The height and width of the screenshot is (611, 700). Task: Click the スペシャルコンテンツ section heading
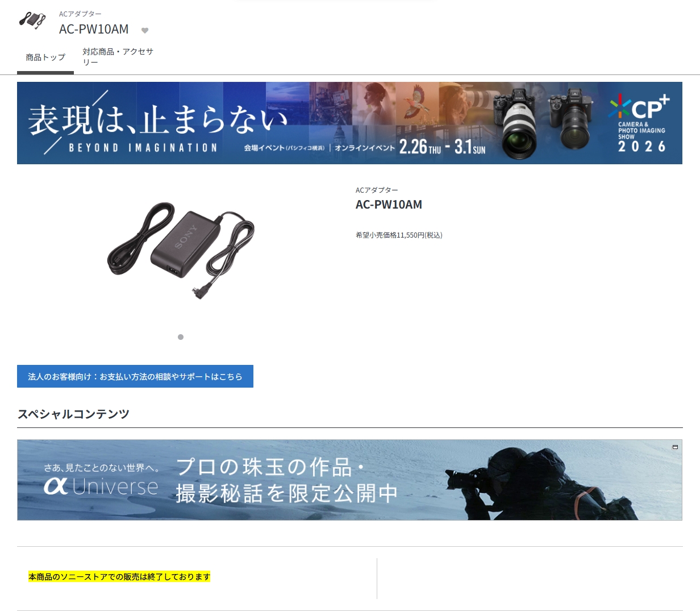coord(73,414)
